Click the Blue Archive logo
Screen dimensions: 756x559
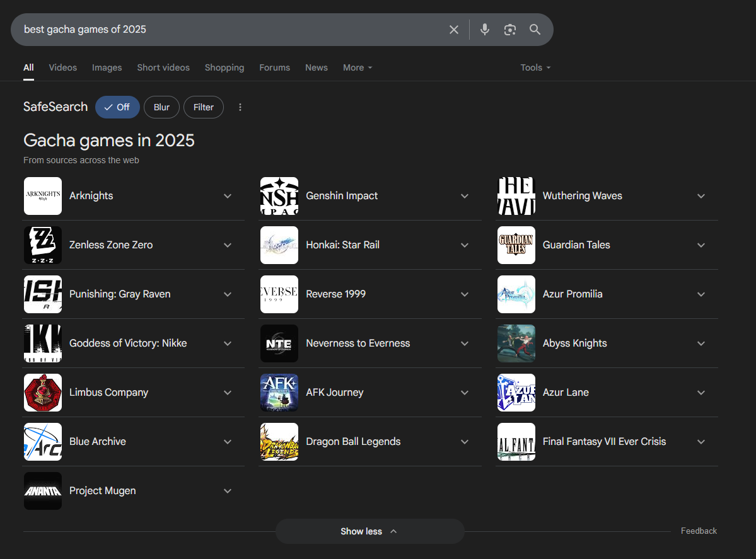tap(43, 441)
